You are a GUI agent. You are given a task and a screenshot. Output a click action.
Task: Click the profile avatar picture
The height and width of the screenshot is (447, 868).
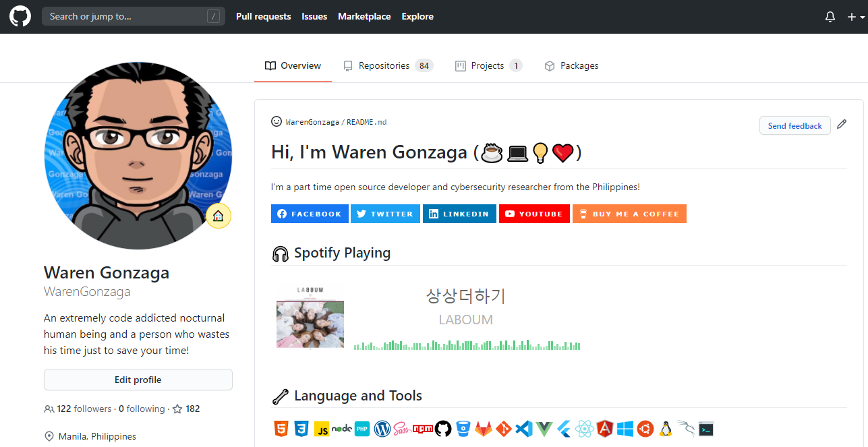[138, 156]
